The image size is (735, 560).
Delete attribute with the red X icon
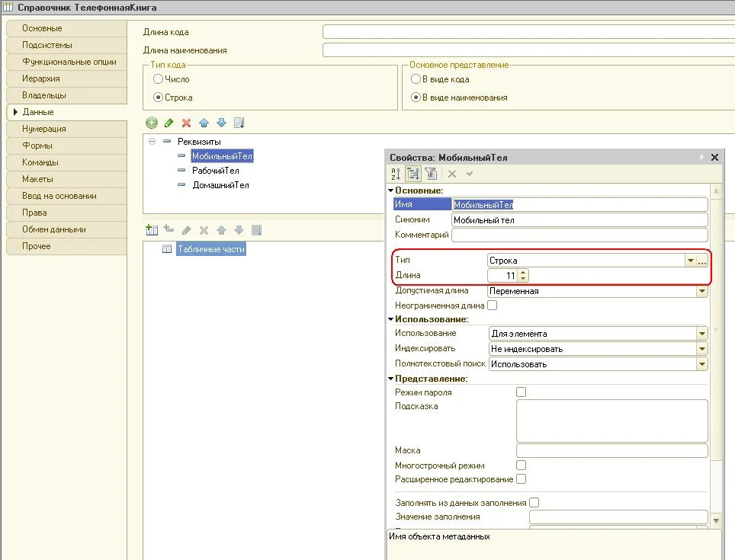(x=186, y=123)
